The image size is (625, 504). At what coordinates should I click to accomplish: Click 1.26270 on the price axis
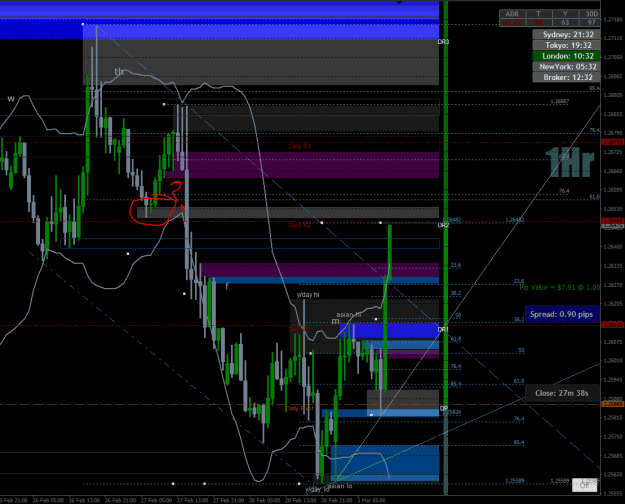click(x=613, y=285)
